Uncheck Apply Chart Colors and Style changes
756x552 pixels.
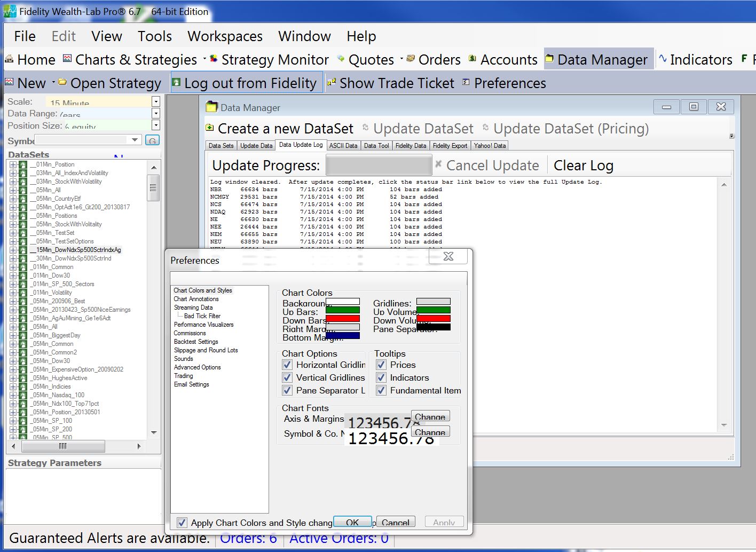point(183,523)
